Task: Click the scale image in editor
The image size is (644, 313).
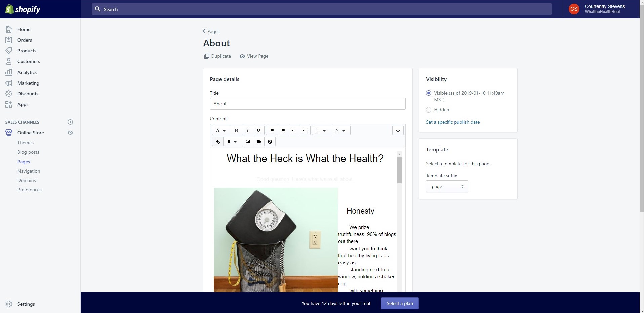Action: click(276, 239)
